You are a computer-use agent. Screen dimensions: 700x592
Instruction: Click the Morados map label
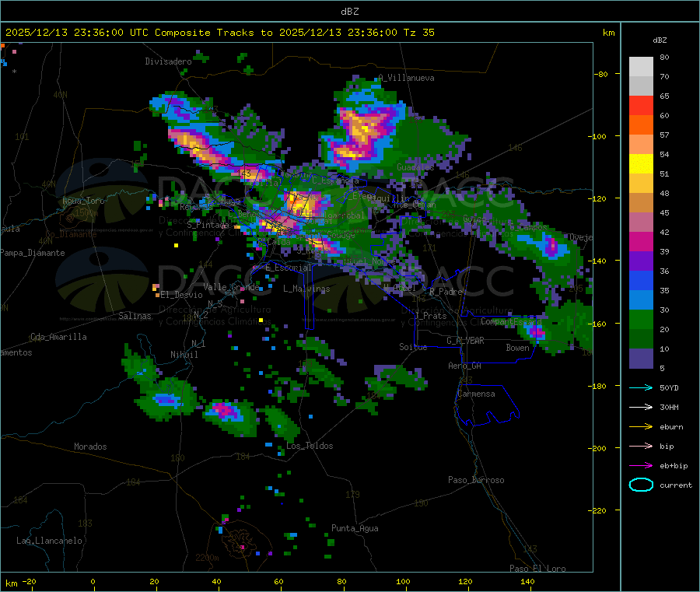[x=90, y=447]
